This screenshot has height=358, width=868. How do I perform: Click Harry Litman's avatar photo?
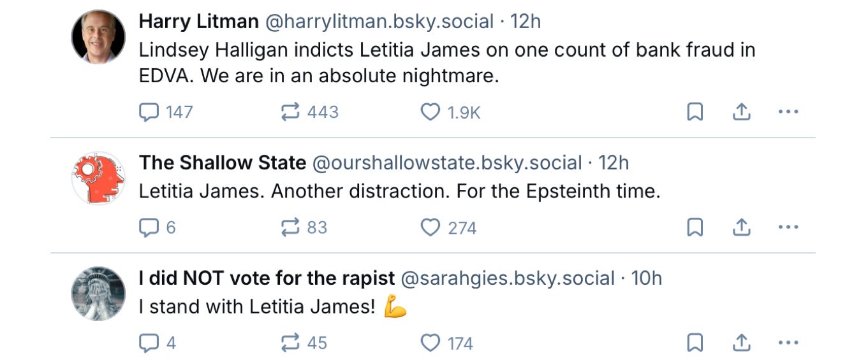[x=98, y=37]
